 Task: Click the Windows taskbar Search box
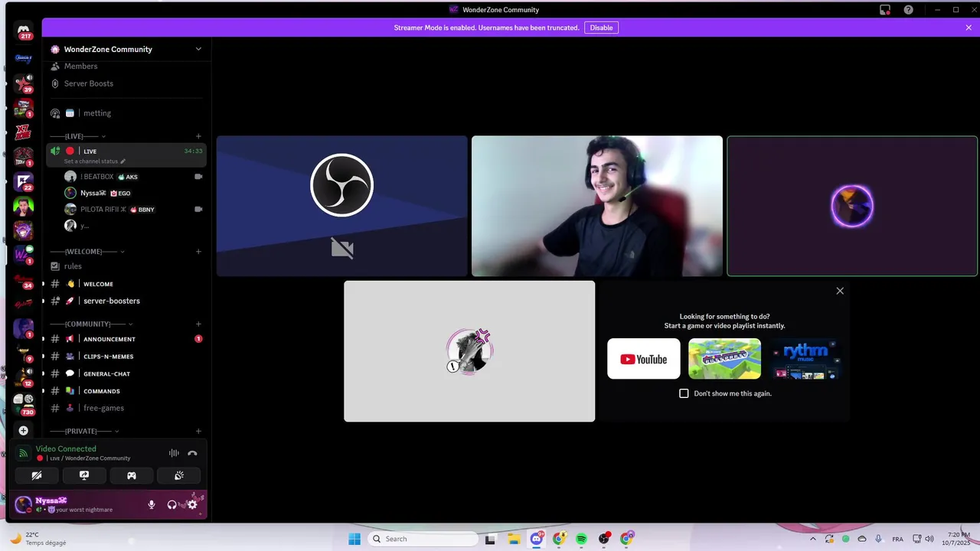(423, 539)
